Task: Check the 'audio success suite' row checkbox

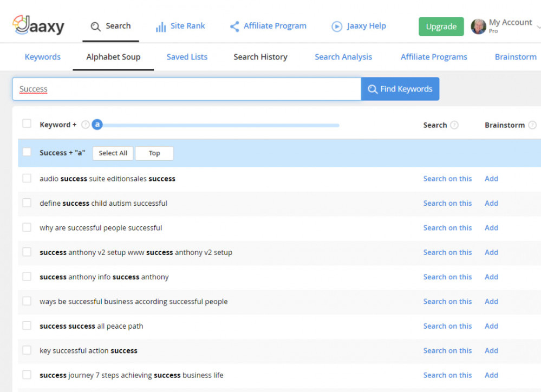Action: point(27,178)
